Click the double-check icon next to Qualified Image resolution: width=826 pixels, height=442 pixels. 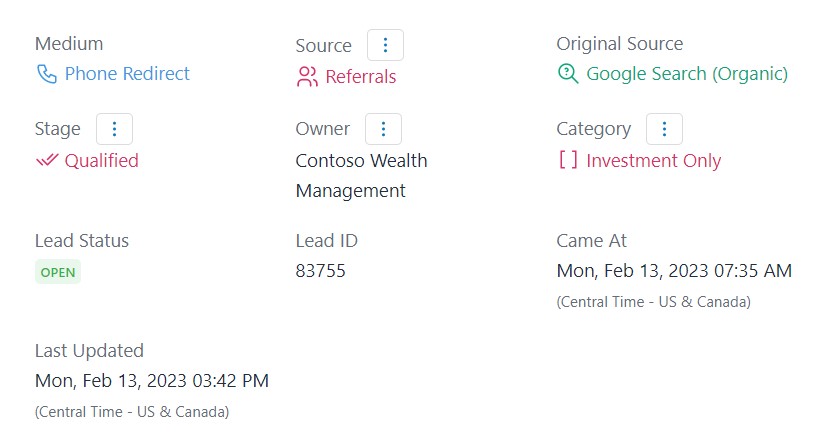47,160
